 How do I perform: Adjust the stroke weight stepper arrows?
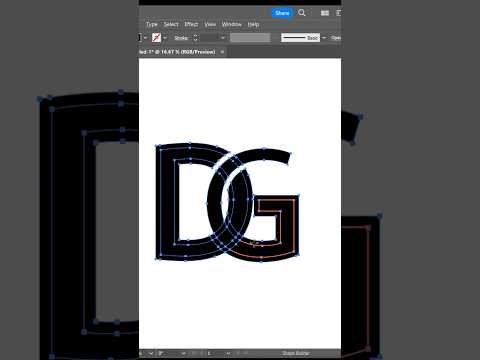click(x=195, y=38)
